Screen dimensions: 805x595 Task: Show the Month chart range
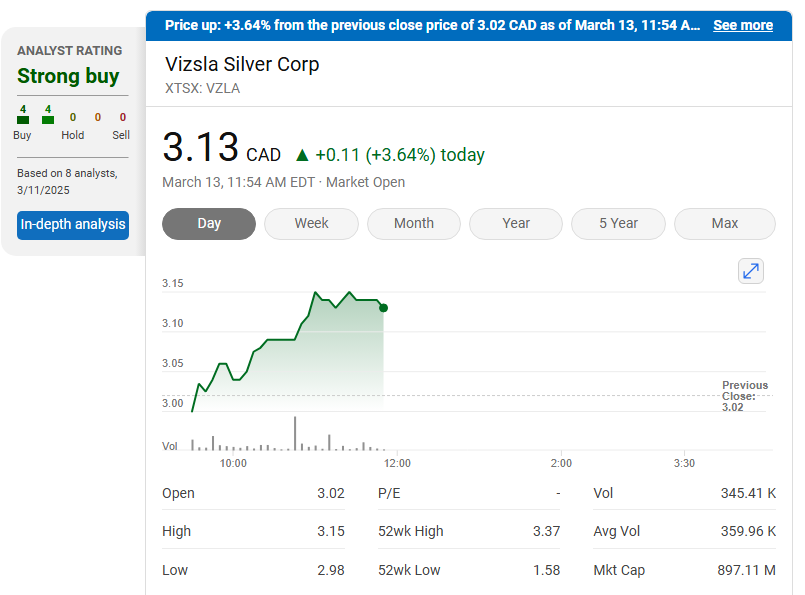coord(413,224)
